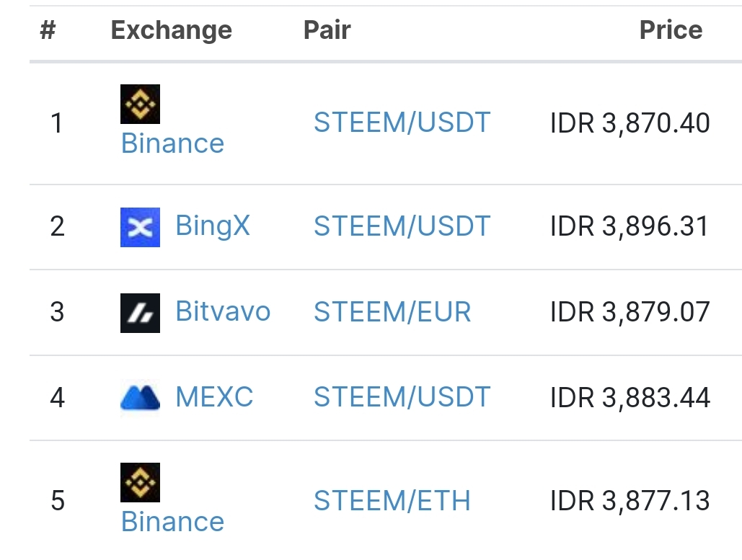Sort by the Price column header
Image resolution: width=742 pixels, height=560 pixels.
[x=671, y=30]
